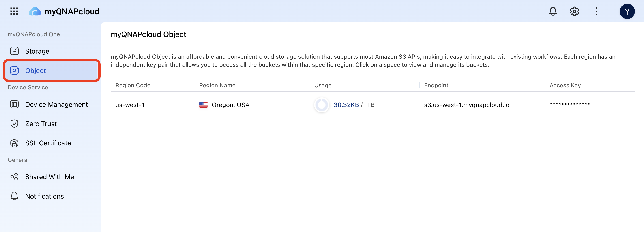
Task: Click the usage donut progress ring
Action: (322, 105)
